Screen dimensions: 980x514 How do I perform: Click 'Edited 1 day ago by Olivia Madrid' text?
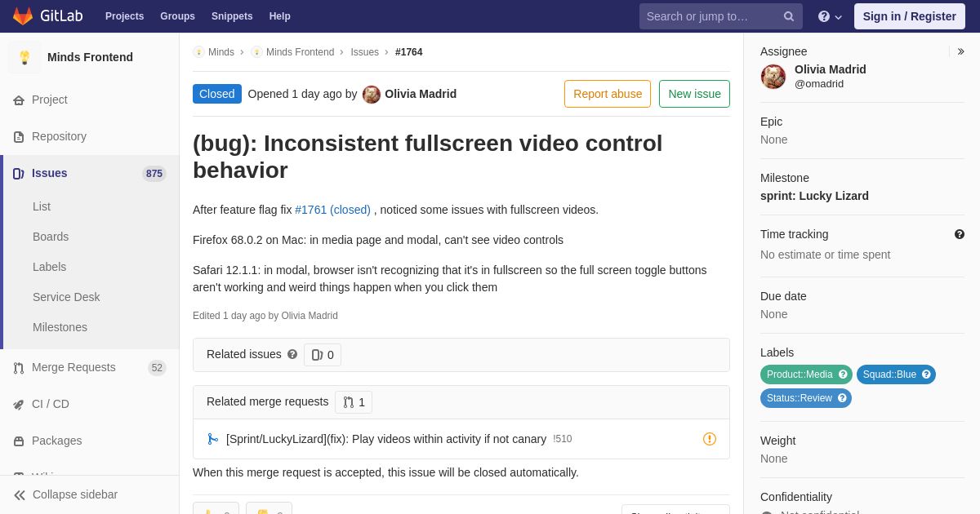[x=265, y=316]
